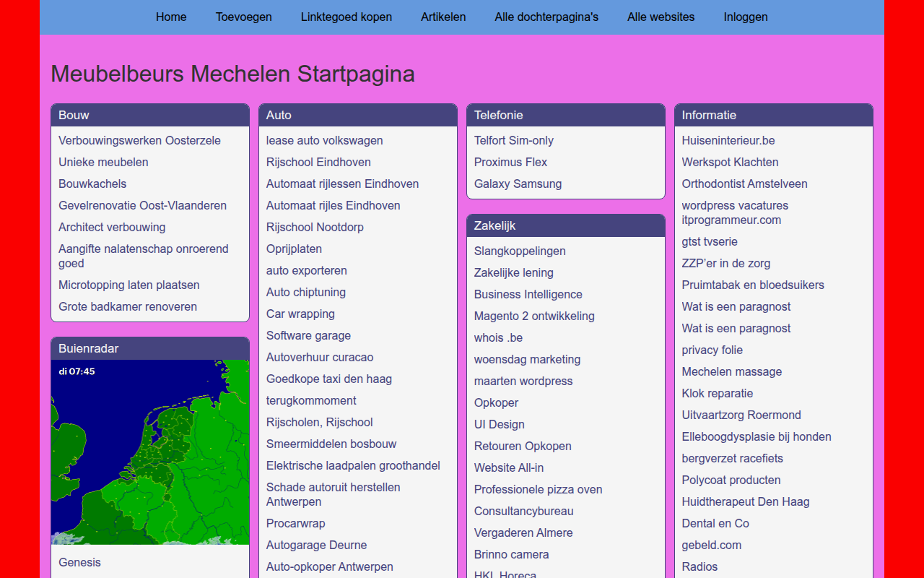Open Huiseninterieur.be link

(x=728, y=140)
